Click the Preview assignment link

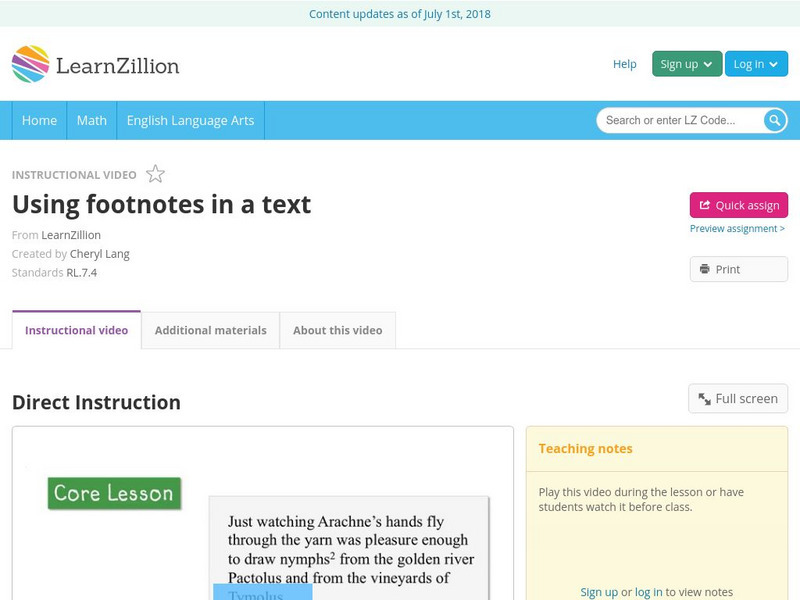coord(738,229)
